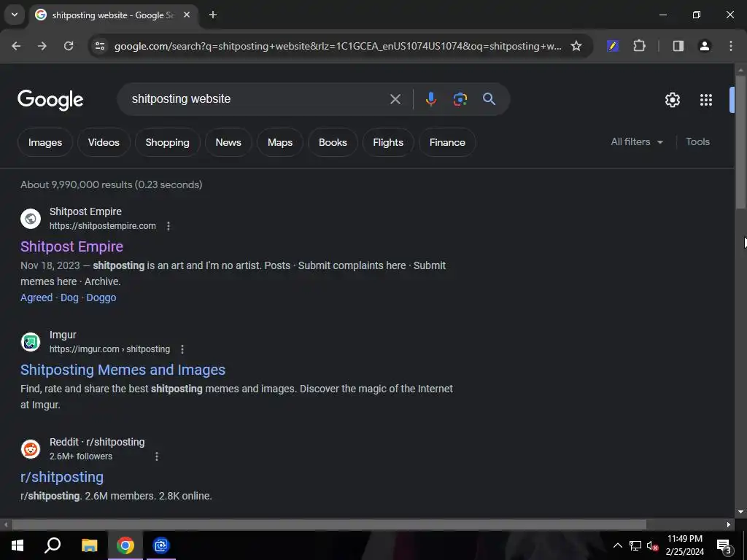Open more options for Shitpost Empire result
The width and height of the screenshot is (747, 560).
pyautogui.click(x=169, y=226)
